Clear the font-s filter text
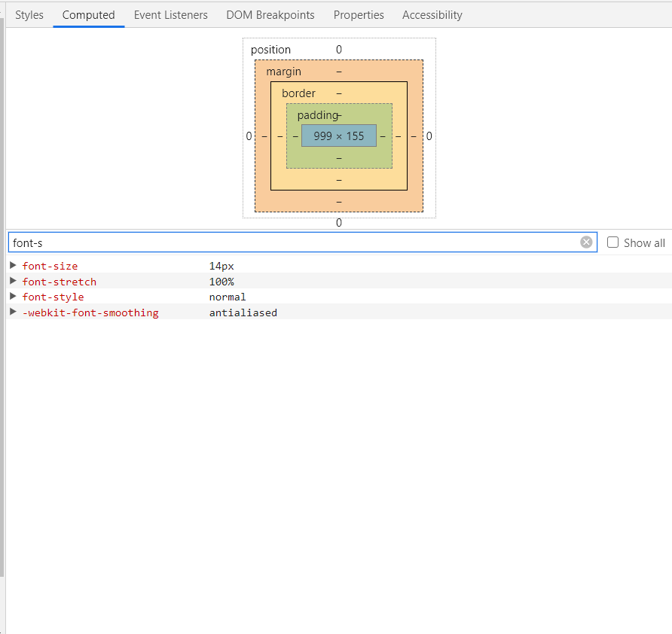 coord(586,242)
